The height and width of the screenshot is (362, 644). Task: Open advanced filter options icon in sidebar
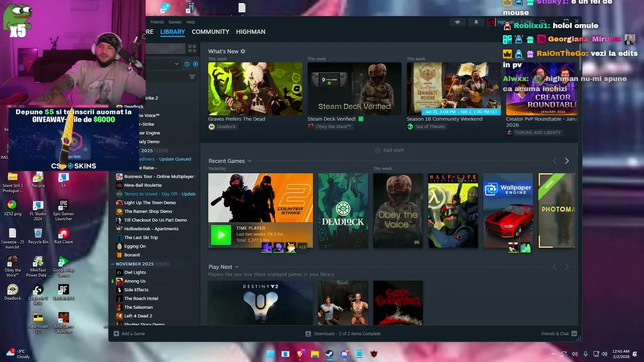[x=192, y=77]
